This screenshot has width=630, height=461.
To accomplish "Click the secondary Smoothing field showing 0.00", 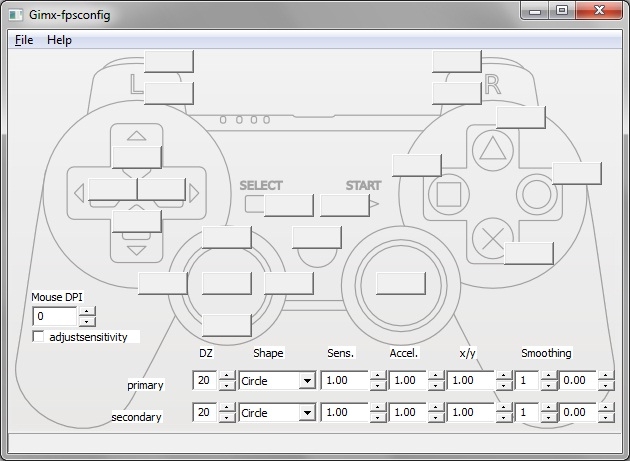I will (577, 412).
